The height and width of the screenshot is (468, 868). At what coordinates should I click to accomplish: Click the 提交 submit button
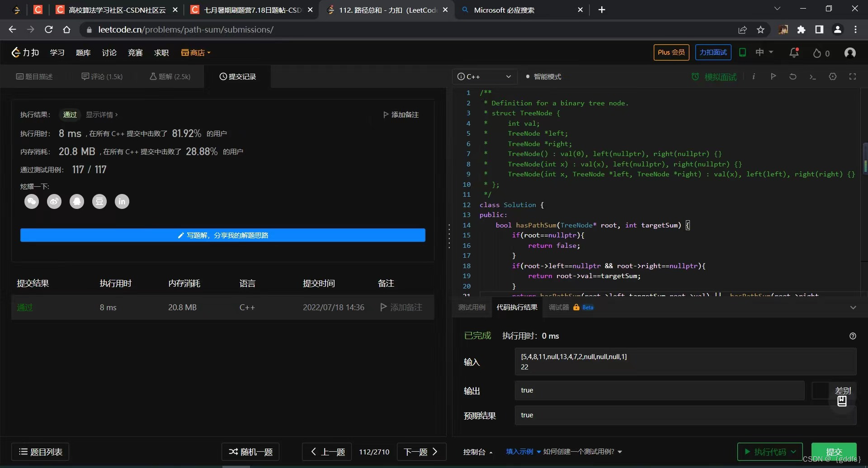(834, 452)
